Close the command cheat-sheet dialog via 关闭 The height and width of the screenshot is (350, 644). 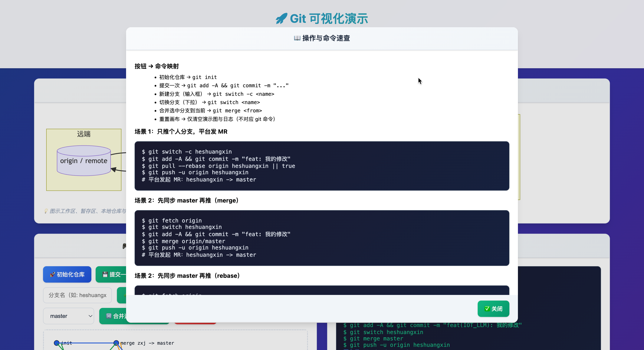(493, 309)
